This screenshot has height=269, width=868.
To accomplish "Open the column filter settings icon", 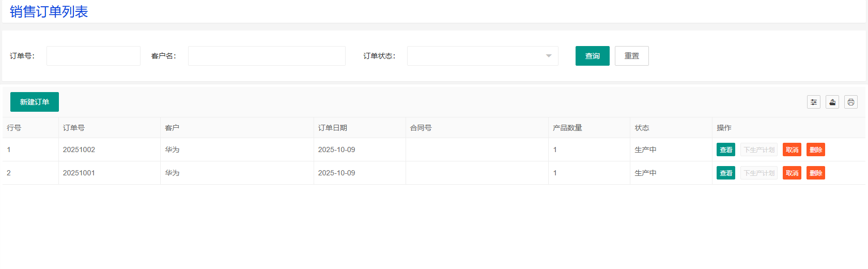I will [x=814, y=102].
